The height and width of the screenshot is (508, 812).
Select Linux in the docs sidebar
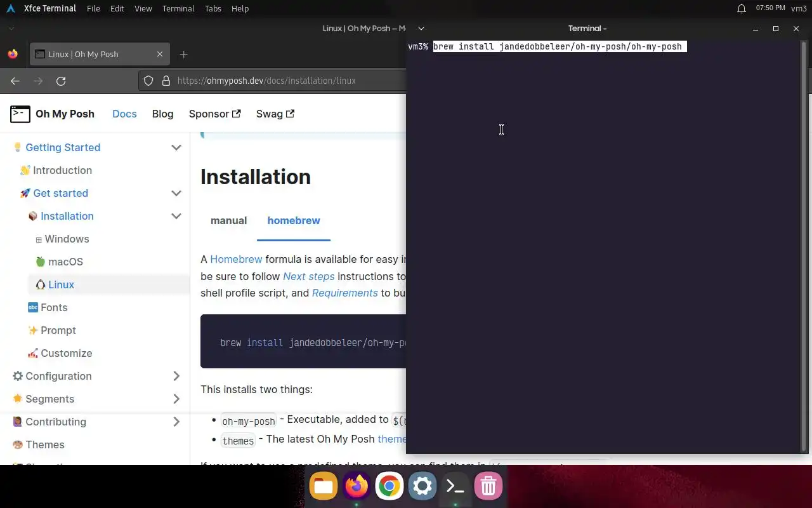[61, 284]
